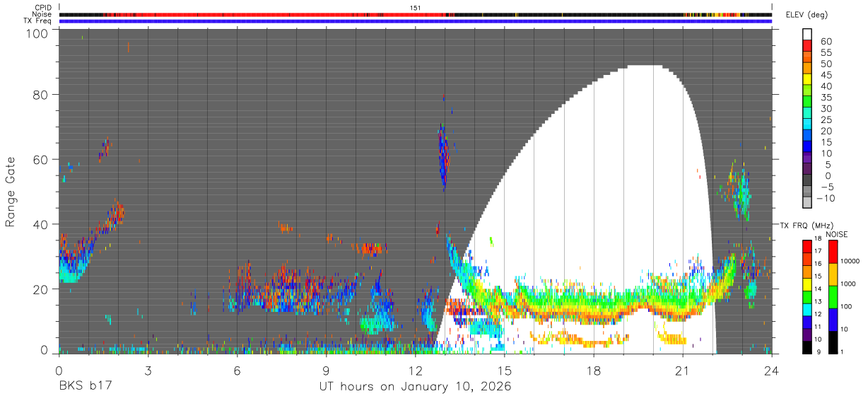This screenshot has height=401, width=868.
Task: Click the 13 value on TX FRQ legend
Action: coord(819,301)
